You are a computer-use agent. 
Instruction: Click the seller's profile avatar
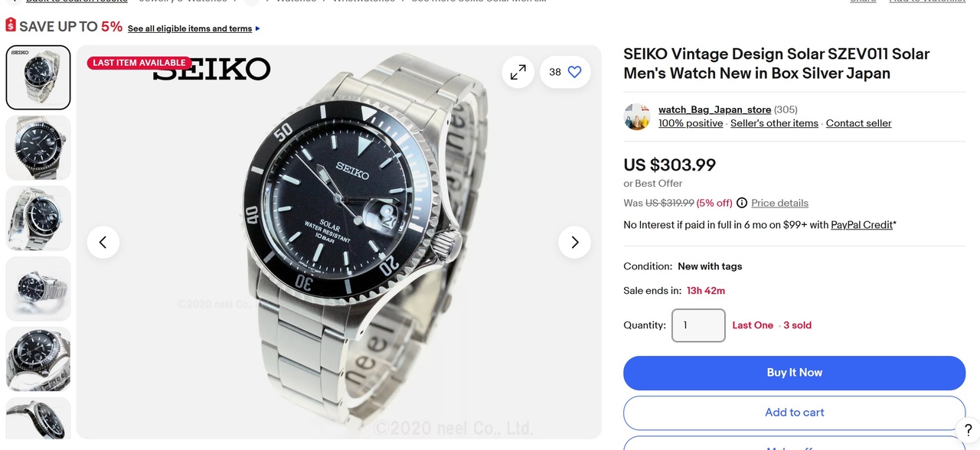[x=637, y=116]
